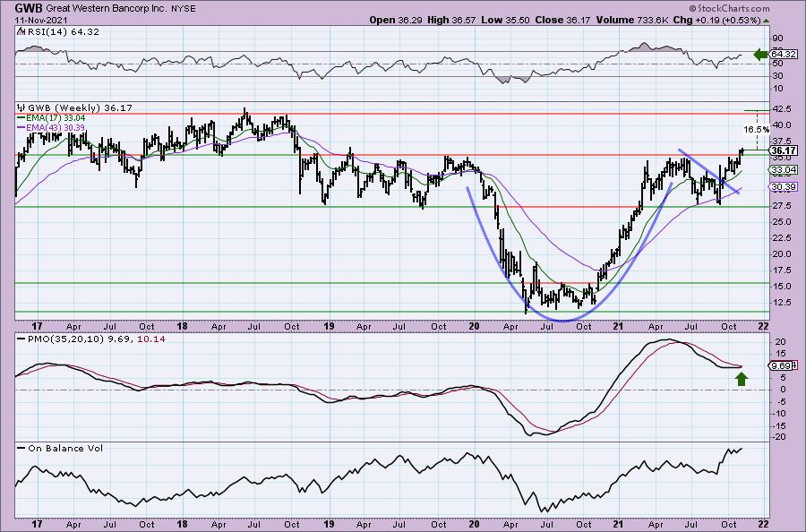Open the StockCharts.com watermark link
Image resolution: width=806 pixels, height=532 pixels.
click(x=729, y=8)
